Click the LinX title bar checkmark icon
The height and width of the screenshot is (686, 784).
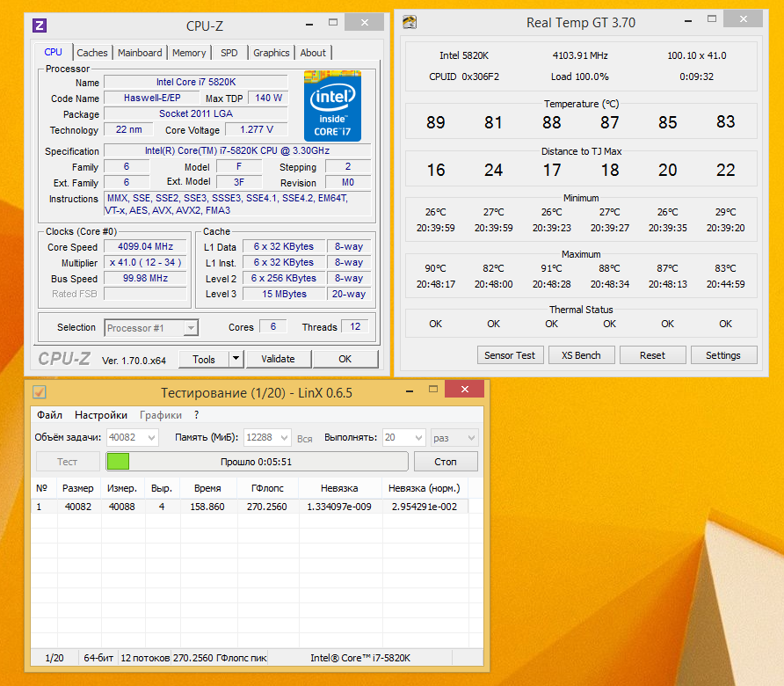click(x=40, y=391)
